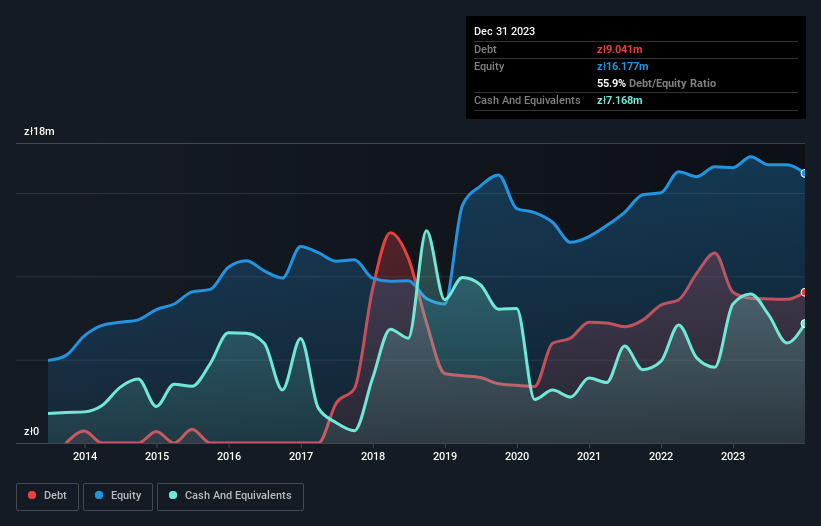Click the 2019 x-axis label
The width and height of the screenshot is (821, 526).
click(445, 456)
